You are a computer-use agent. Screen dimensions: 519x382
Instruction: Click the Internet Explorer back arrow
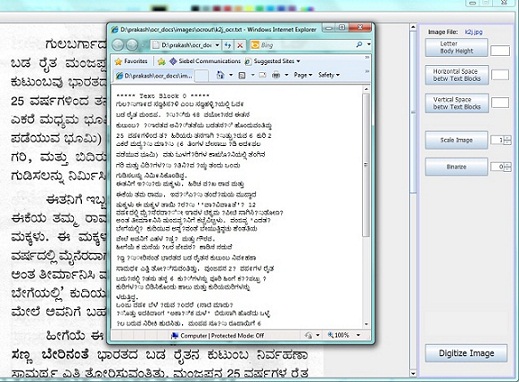118,45
